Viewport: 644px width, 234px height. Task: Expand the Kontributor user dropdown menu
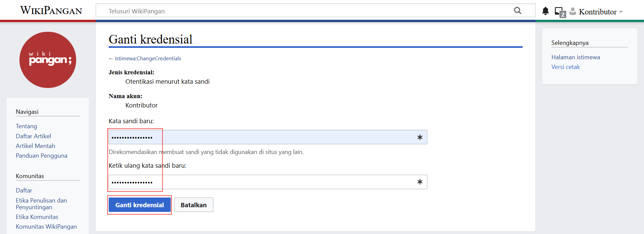click(x=601, y=12)
